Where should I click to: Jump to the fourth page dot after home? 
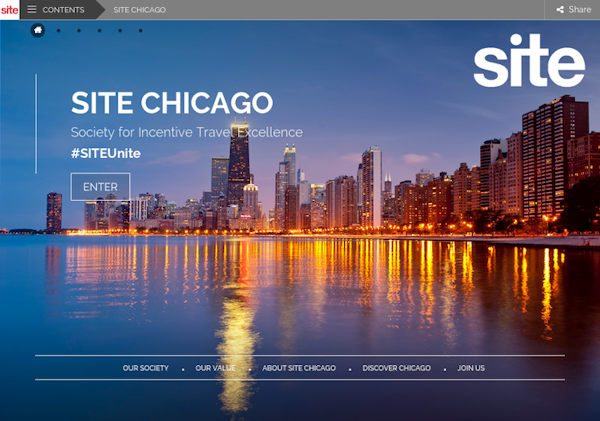[x=120, y=31]
